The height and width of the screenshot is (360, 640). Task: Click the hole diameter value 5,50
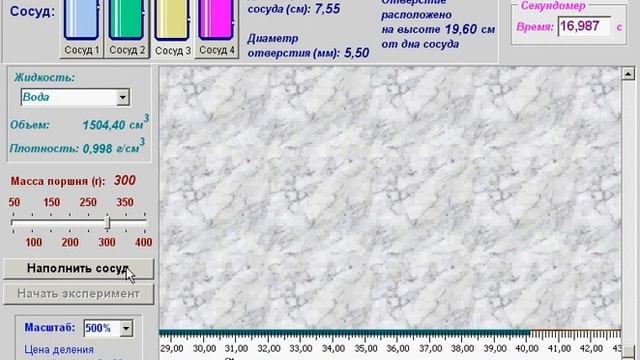pyautogui.click(x=357, y=53)
